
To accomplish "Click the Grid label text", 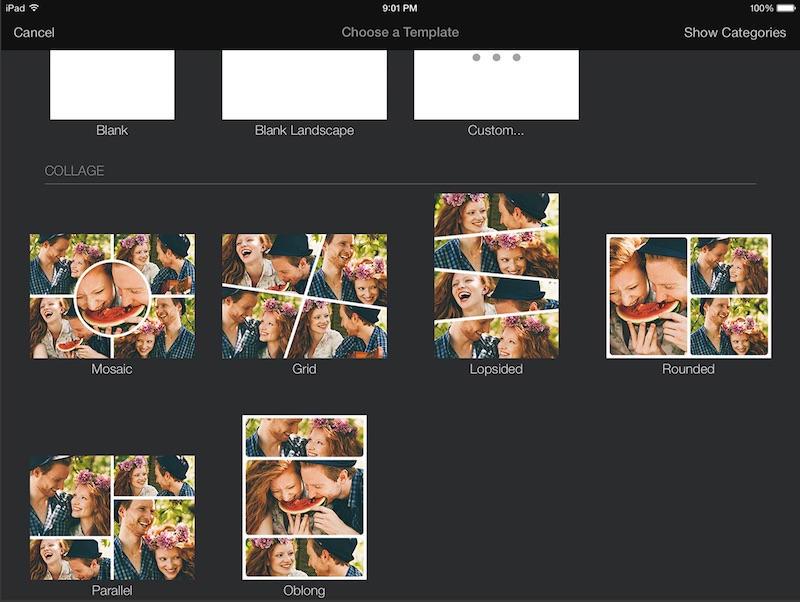I will point(304,369).
